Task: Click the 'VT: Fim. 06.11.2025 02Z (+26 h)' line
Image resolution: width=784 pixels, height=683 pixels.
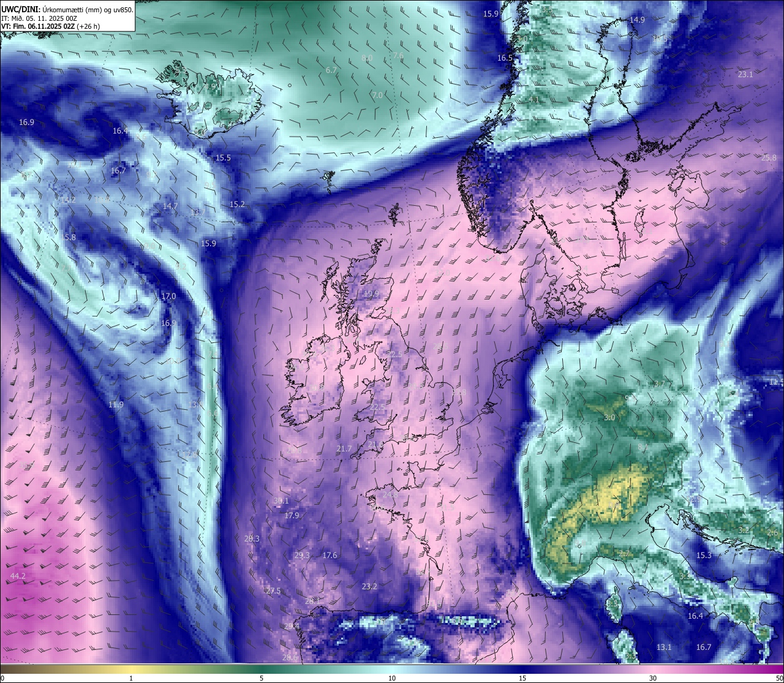Action: (51, 26)
